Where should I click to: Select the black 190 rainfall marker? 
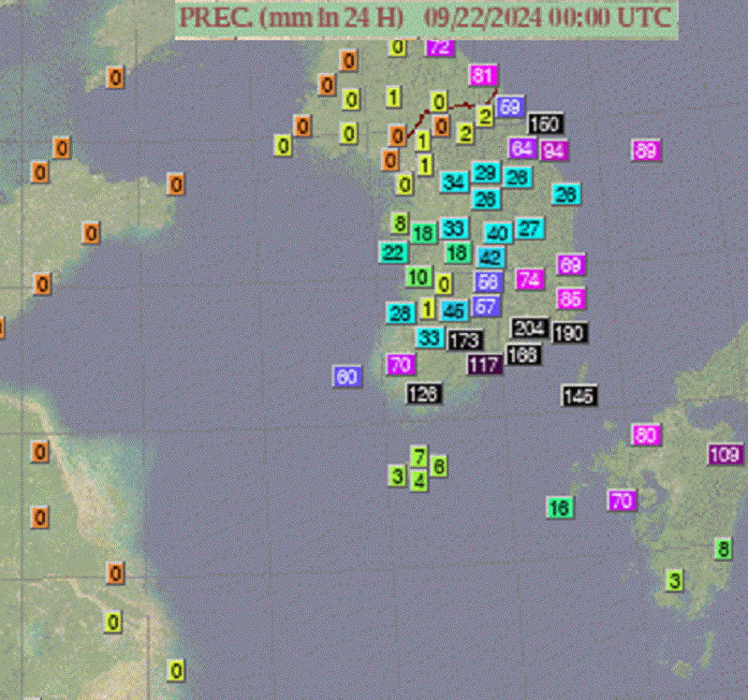pos(568,333)
